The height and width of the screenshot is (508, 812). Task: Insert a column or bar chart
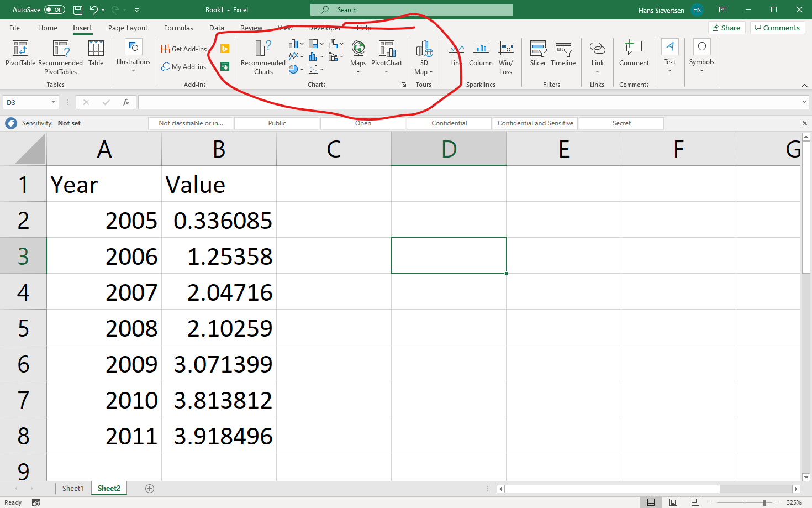(x=296, y=44)
